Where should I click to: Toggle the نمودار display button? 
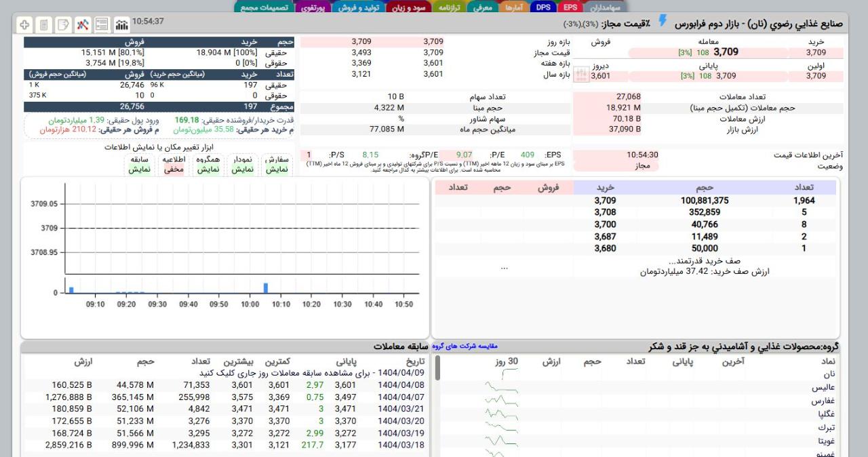pos(242,165)
